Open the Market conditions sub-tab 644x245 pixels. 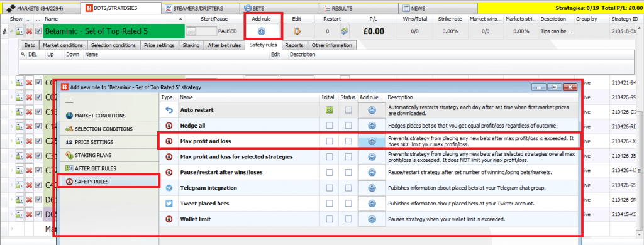coord(63,46)
